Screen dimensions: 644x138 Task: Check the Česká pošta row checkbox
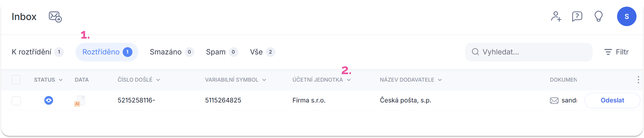(16, 101)
